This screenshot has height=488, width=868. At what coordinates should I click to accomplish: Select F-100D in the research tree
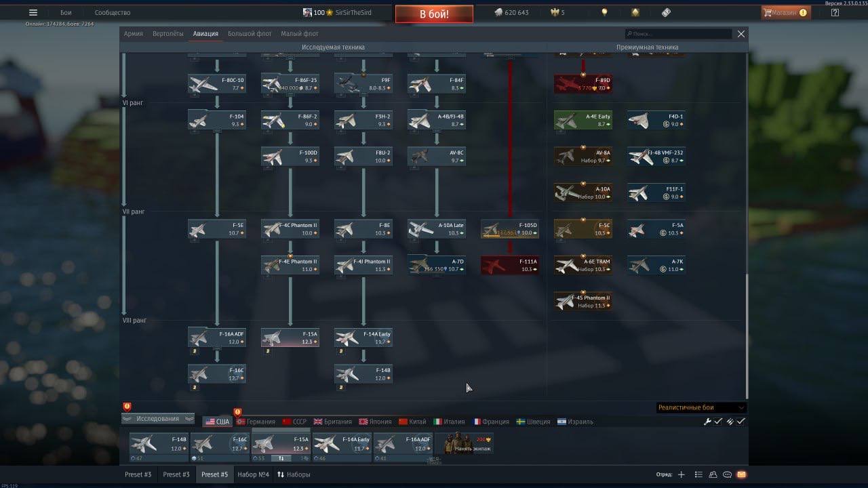290,157
